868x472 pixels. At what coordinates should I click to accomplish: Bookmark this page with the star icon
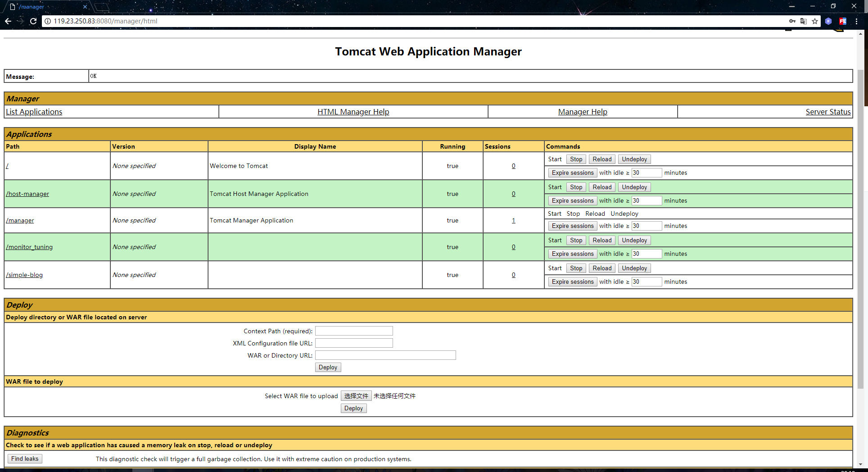pyautogui.click(x=815, y=21)
